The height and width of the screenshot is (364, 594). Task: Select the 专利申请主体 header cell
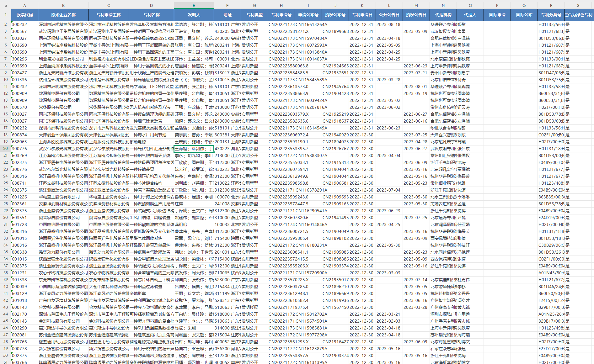point(109,15)
